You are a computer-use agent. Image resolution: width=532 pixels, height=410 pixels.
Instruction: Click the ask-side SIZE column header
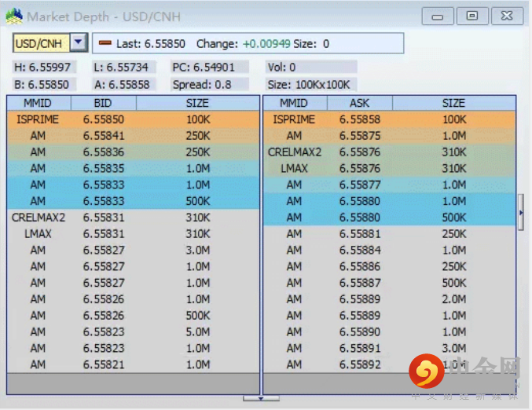tap(453, 103)
